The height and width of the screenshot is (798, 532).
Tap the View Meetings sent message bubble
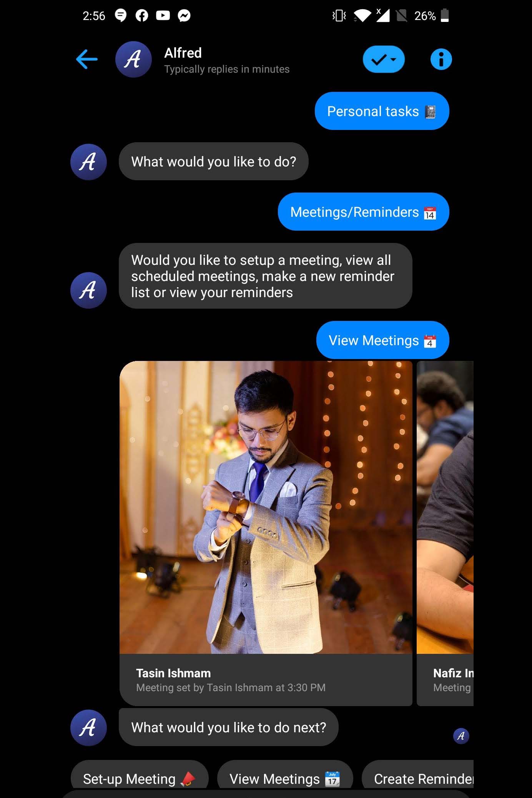pos(382,340)
